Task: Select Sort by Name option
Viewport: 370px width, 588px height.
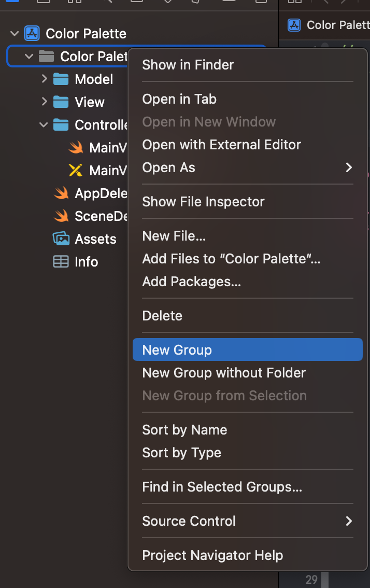Action: (184, 430)
